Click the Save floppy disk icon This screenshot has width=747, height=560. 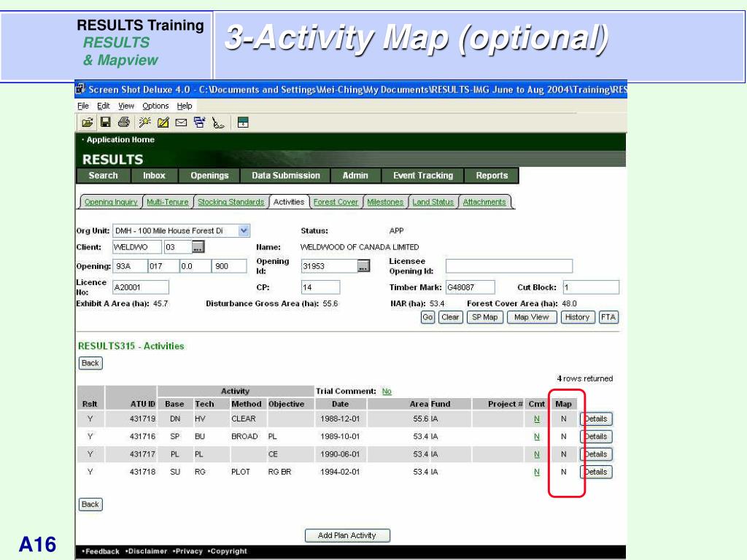pos(105,122)
